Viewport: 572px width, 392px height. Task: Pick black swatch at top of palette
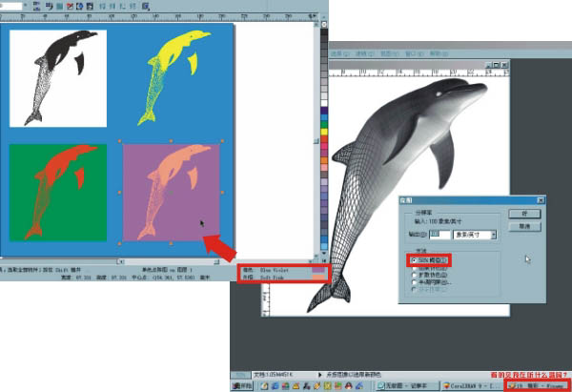click(x=324, y=32)
